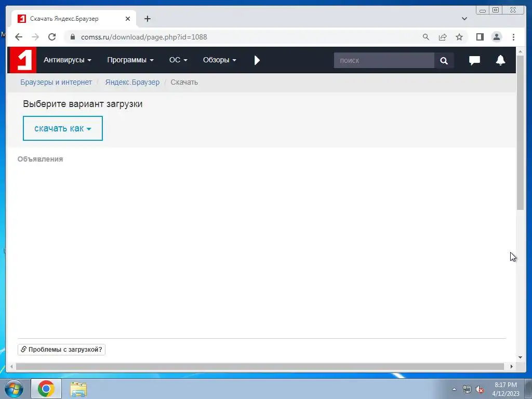Expand the скачать как dropdown button
The height and width of the screenshot is (399, 532).
[63, 128]
